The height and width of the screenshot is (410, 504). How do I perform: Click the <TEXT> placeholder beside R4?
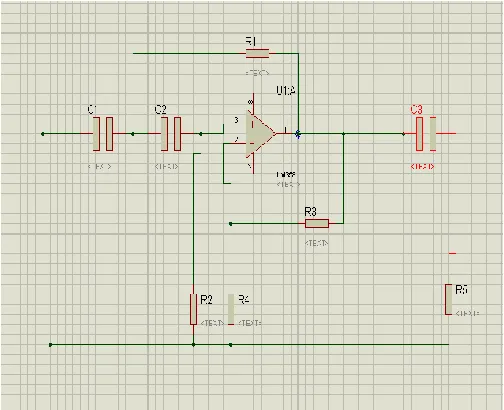pyautogui.click(x=250, y=323)
